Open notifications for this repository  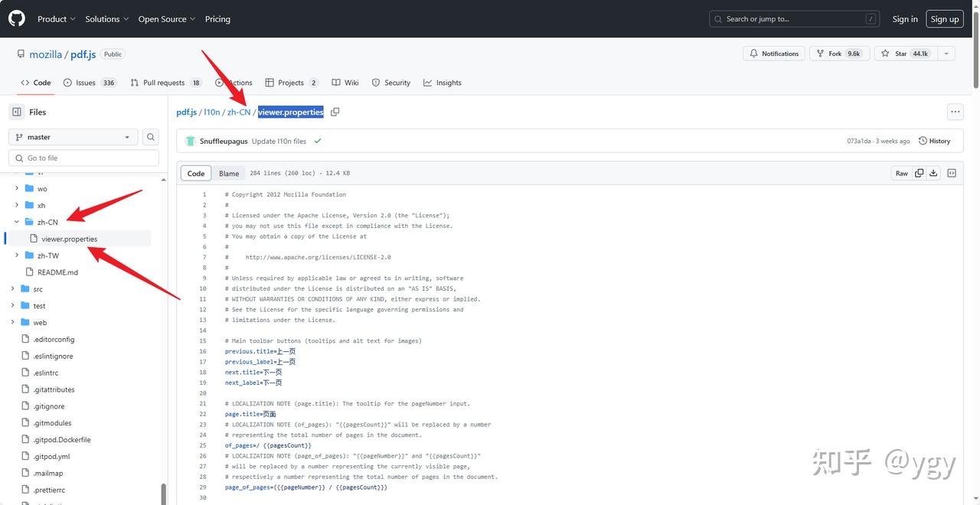click(773, 54)
